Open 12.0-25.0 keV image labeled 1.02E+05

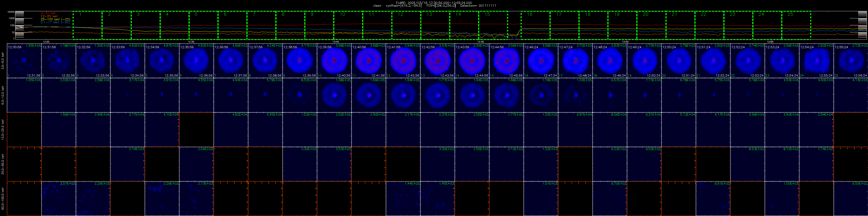point(300,129)
